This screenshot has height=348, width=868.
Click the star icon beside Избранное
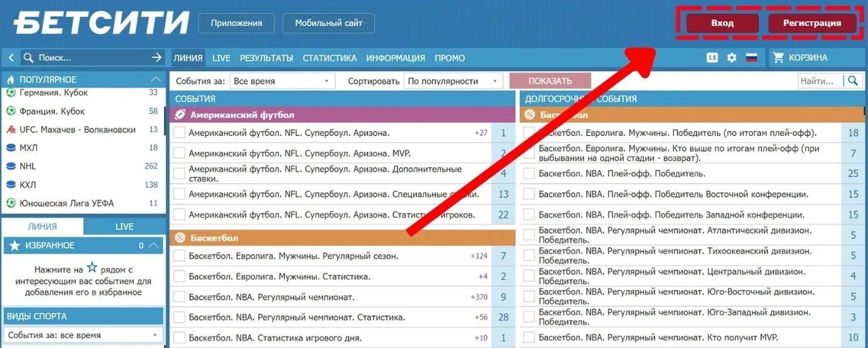pos(15,245)
